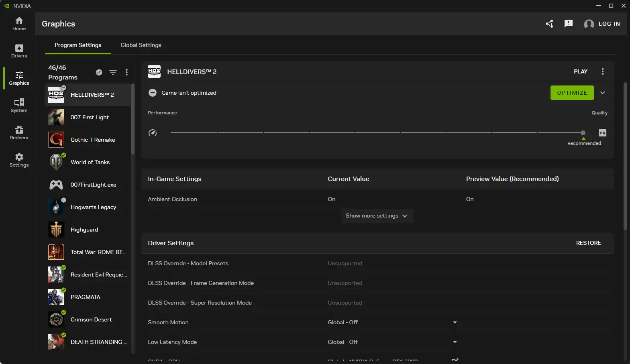Switch to Global Settings tab
Viewport: 630px width, 364px height.
pos(141,45)
